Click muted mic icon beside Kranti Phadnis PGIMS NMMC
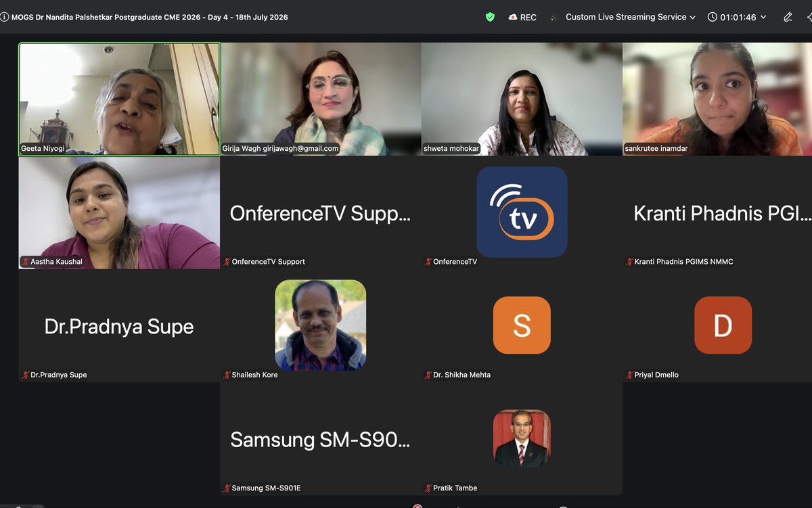Image resolution: width=812 pixels, height=508 pixels. pyautogui.click(x=629, y=262)
